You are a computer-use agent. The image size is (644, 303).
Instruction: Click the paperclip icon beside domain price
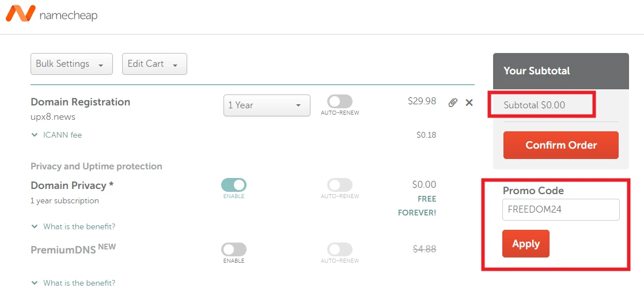[x=453, y=103]
